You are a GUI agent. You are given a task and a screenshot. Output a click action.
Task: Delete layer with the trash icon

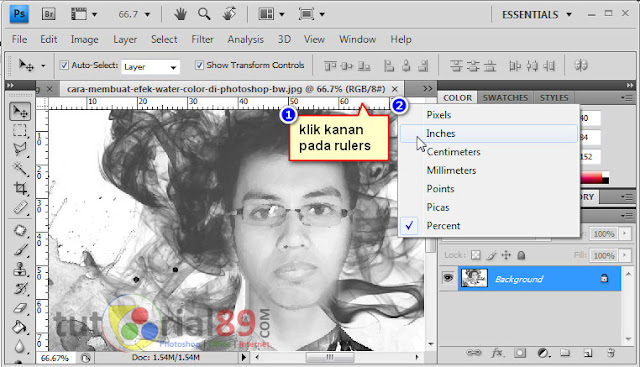click(611, 353)
